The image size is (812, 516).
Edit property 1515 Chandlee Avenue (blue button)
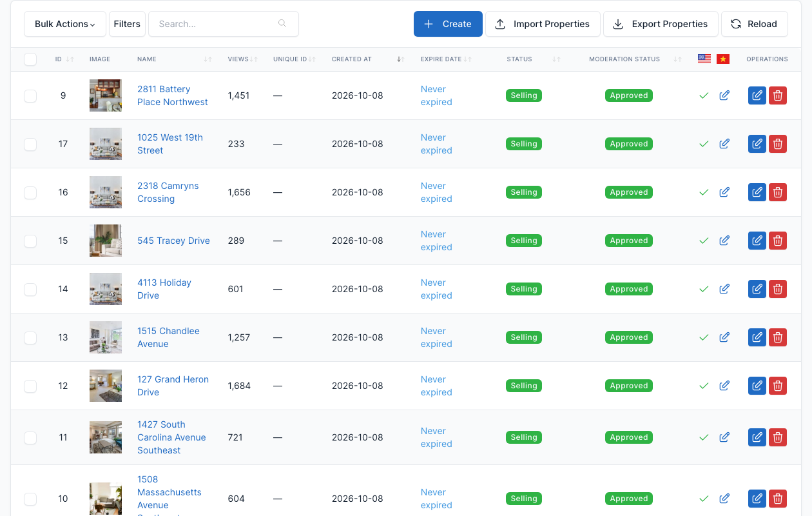[x=757, y=337]
